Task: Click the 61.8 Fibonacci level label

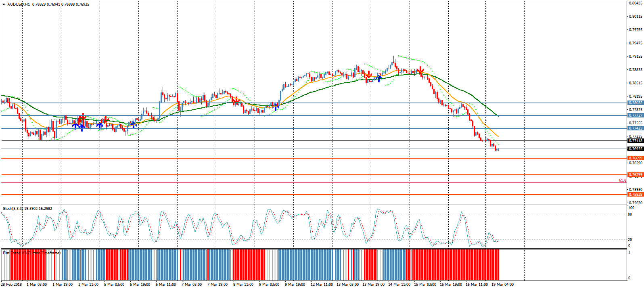Action: (x=622, y=180)
